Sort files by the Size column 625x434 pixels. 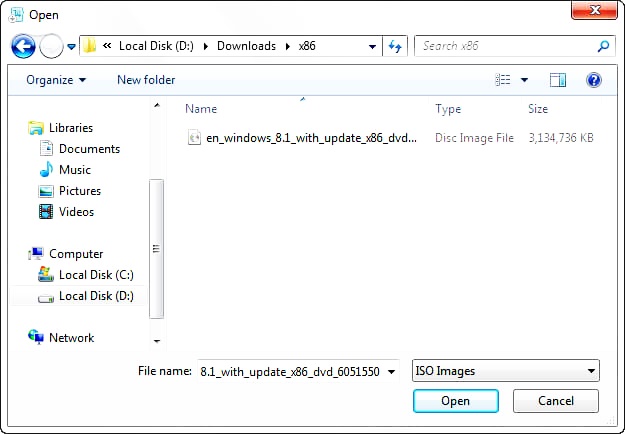click(x=538, y=109)
